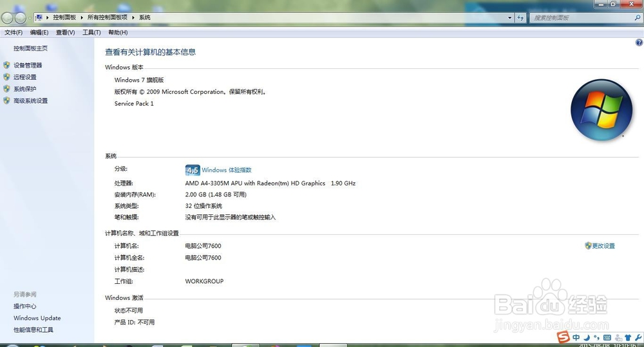Open 高级系统设置 from the sidebar
This screenshot has width=644, height=347.
click(x=30, y=101)
